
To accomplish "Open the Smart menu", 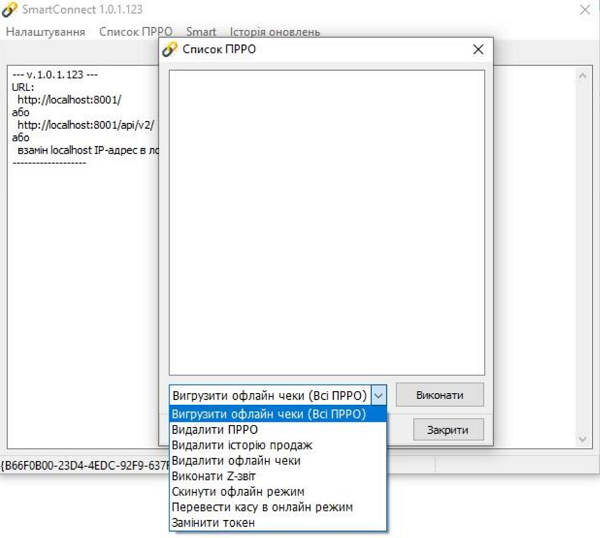I will pyautogui.click(x=201, y=32).
